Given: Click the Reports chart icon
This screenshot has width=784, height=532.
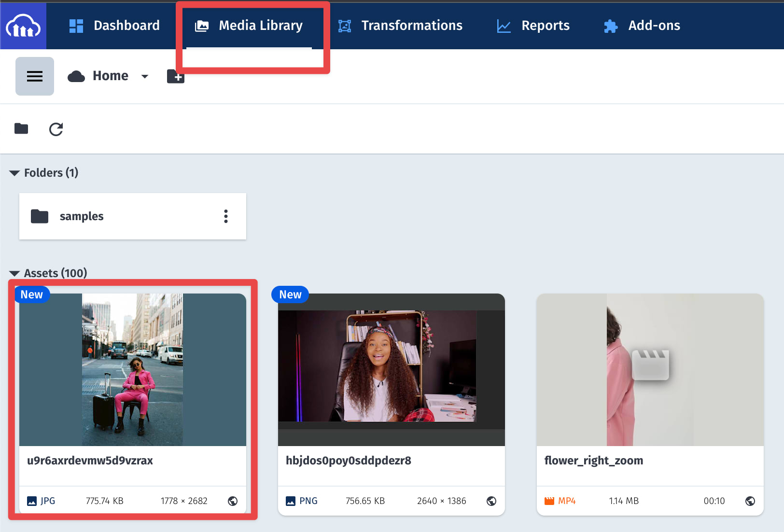Looking at the screenshot, I should click(504, 26).
